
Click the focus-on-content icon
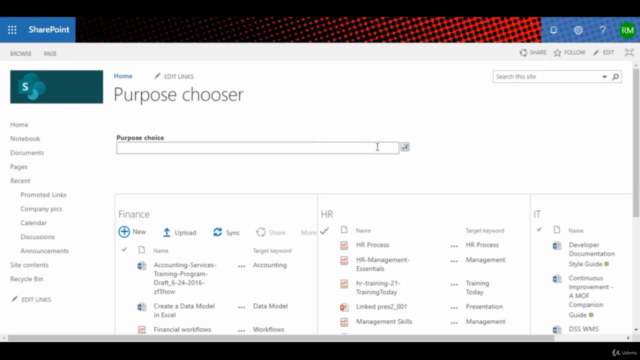(x=629, y=52)
